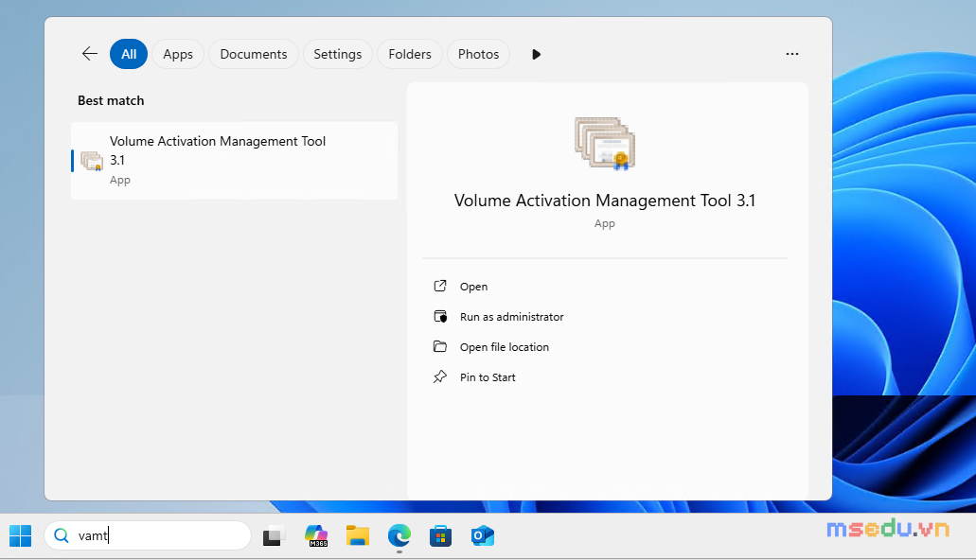Click the Best match heading text
Screen dimensions: 976x560
tap(111, 101)
